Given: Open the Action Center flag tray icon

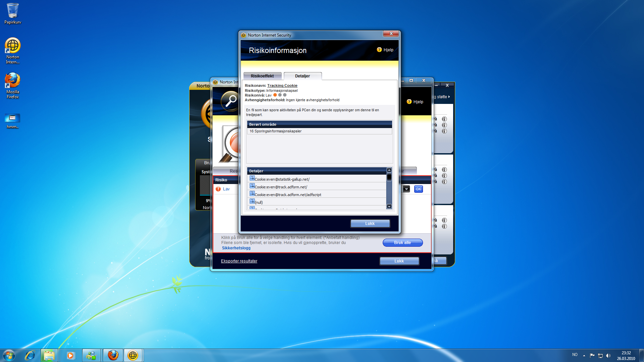Looking at the screenshot, I should pyautogui.click(x=592, y=356).
